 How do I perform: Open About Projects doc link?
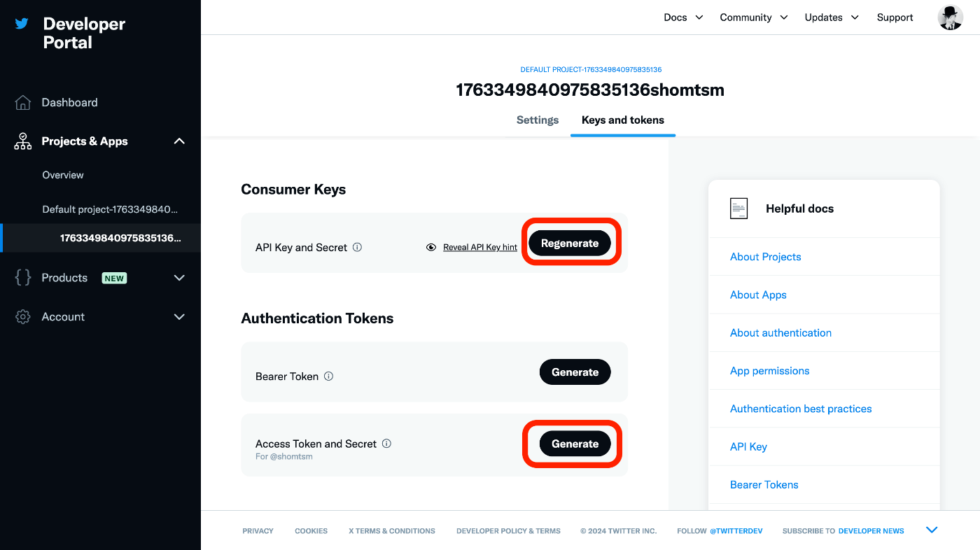pos(765,257)
